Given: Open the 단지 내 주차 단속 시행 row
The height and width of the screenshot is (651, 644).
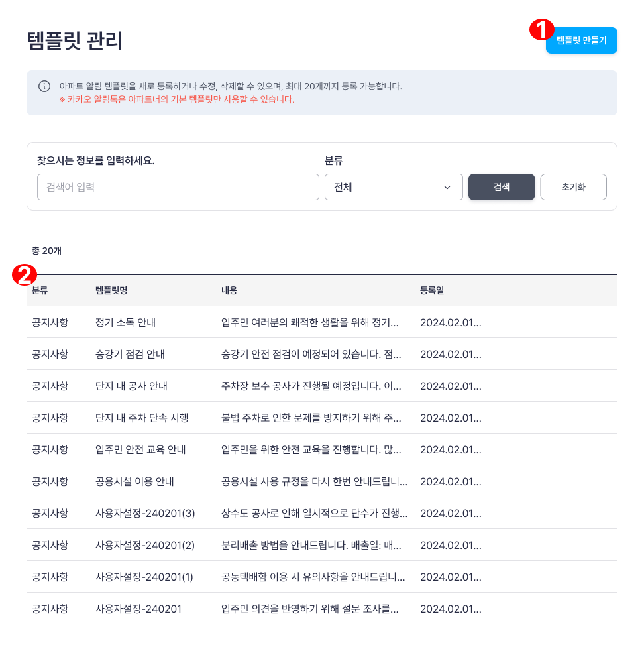Looking at the screenshot, I should tap(322, 418).
